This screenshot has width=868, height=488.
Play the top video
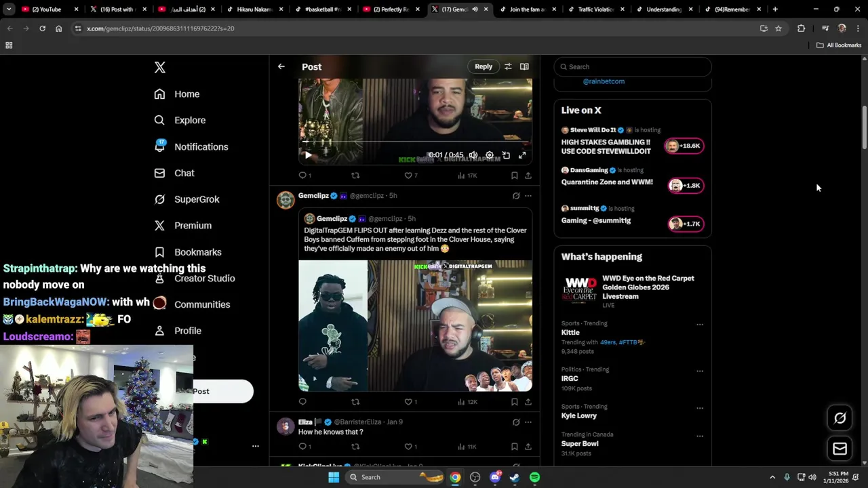click(308, 155)
